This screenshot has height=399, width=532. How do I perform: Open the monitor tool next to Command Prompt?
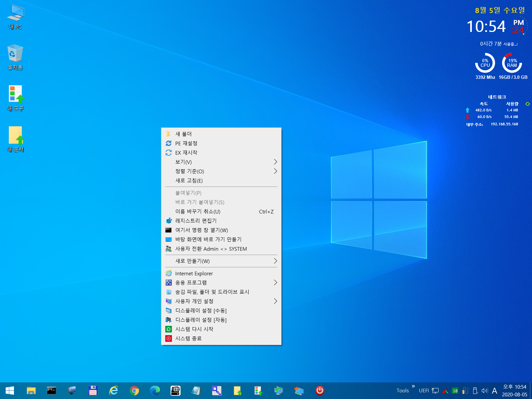click(x=72, y=391)
